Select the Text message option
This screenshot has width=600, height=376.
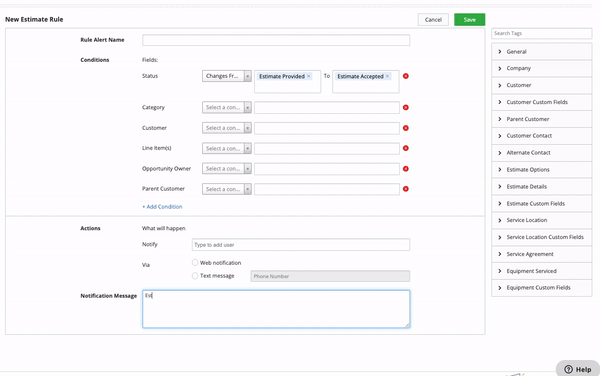click(x=195, y=275)
